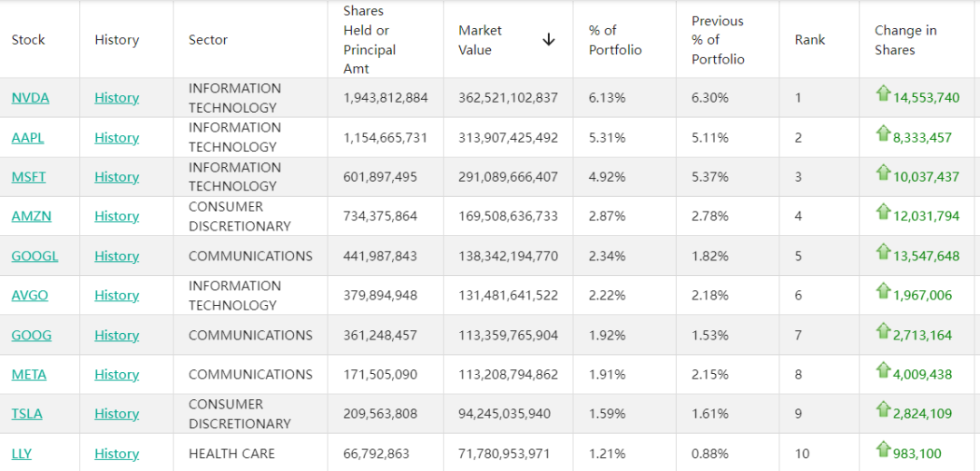Click the green up arrow in NVDA row
Screen dimensions: 980x471
(883, 93)
